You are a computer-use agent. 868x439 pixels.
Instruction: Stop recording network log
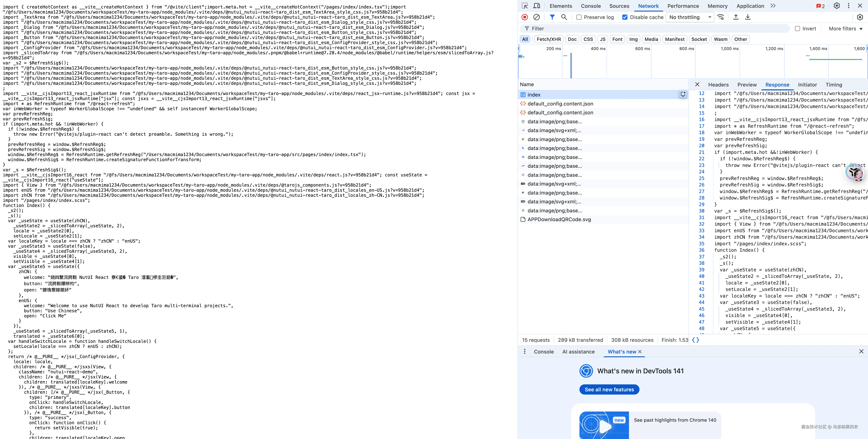525,17
